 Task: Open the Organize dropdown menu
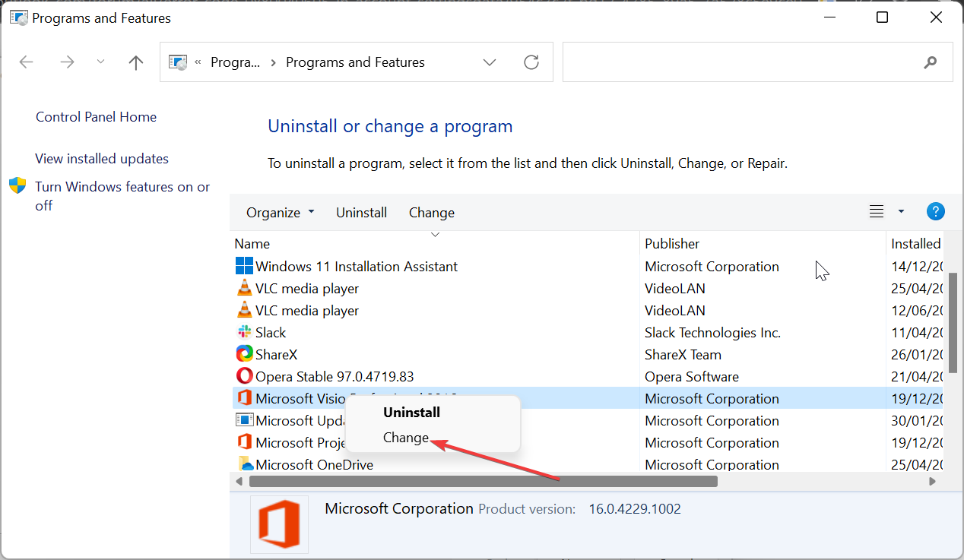[280, 212]
